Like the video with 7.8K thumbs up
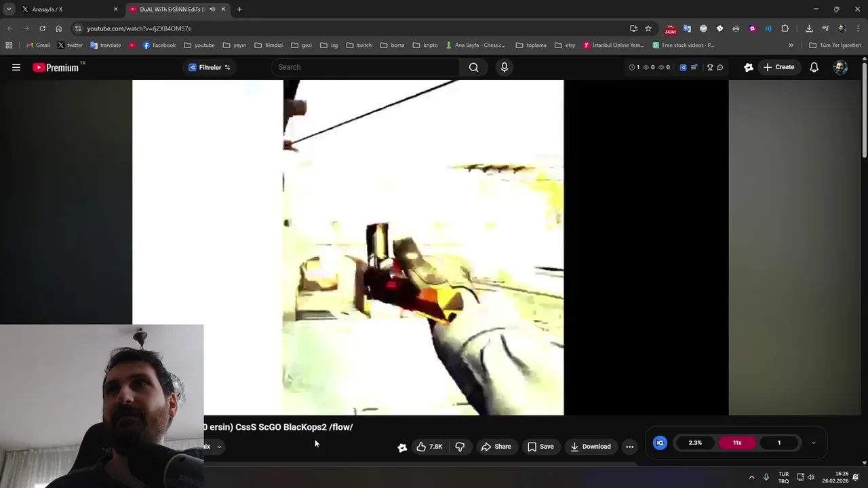Image resolution: width=868 pixels, height=488 pixels. click(429, 447)
